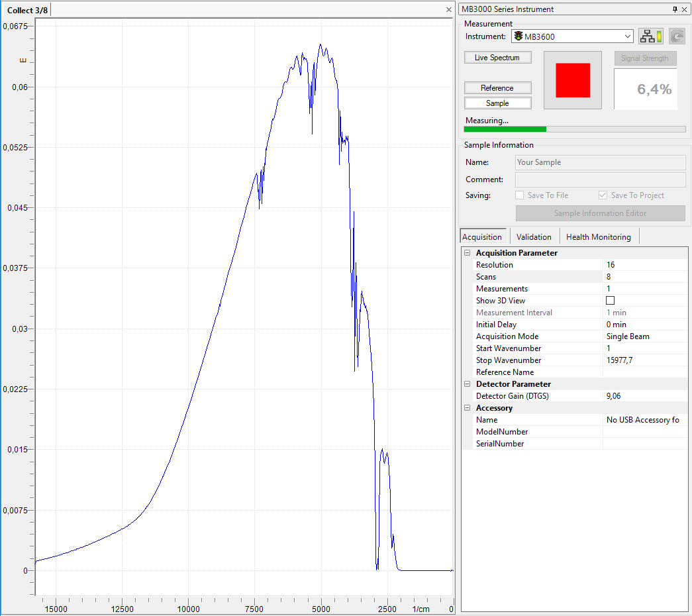Pin the MB3000 Series Instrument panel
This screenshot has width=692, height=616.
point(675,9)
